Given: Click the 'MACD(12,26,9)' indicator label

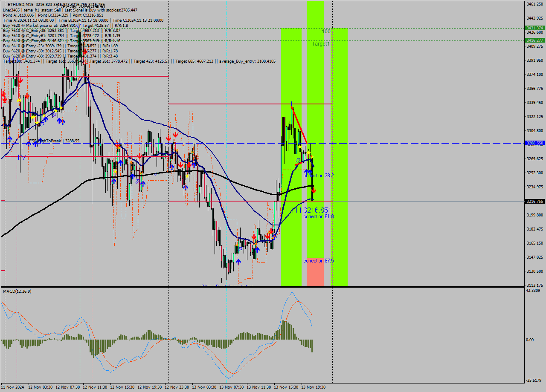Looking at the screenshot, I should coord(17,291).
